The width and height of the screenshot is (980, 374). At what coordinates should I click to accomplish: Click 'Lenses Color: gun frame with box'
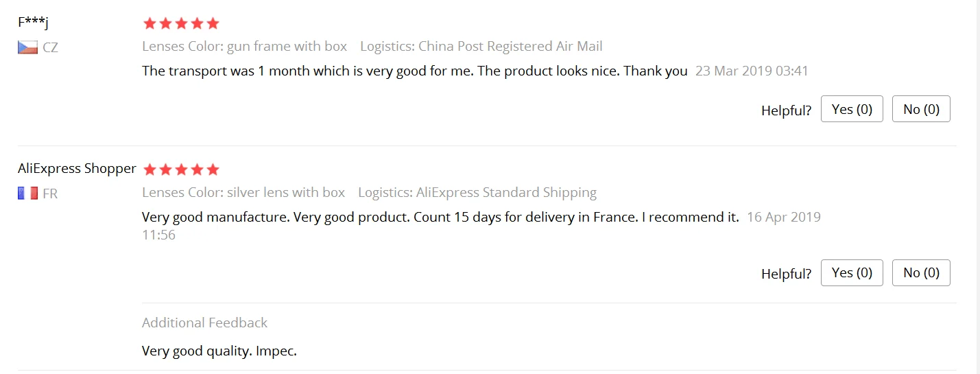[245, 47]
